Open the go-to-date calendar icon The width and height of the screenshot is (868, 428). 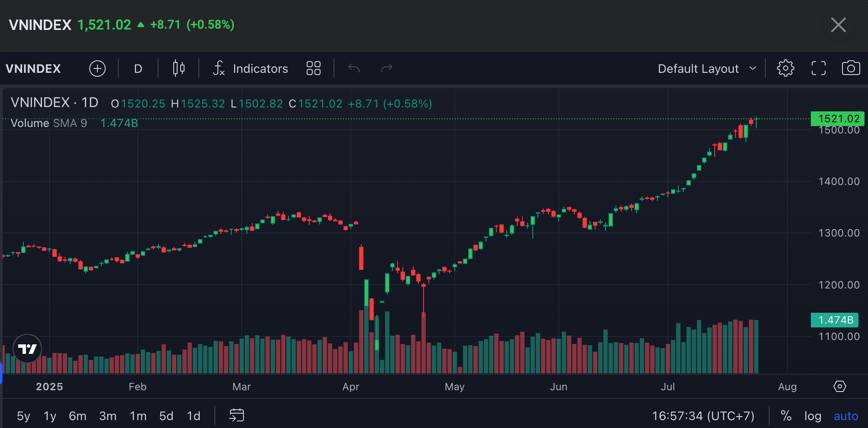[236, 415]
